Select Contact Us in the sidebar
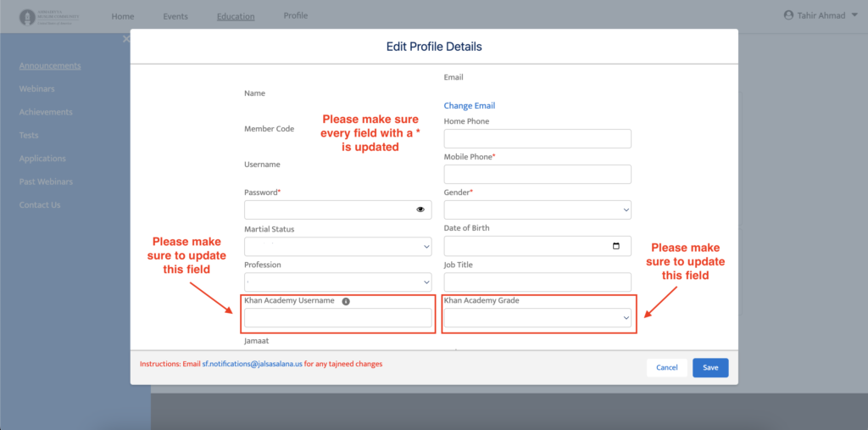The height and width of the screenshot is (430, 868). click(x=40, y=205)
